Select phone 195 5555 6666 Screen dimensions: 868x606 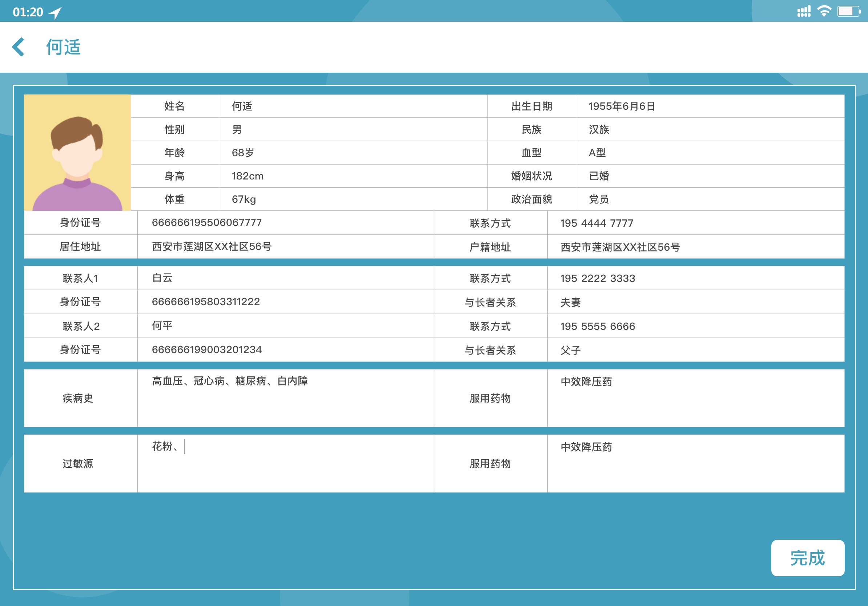(x=598, y=326)
